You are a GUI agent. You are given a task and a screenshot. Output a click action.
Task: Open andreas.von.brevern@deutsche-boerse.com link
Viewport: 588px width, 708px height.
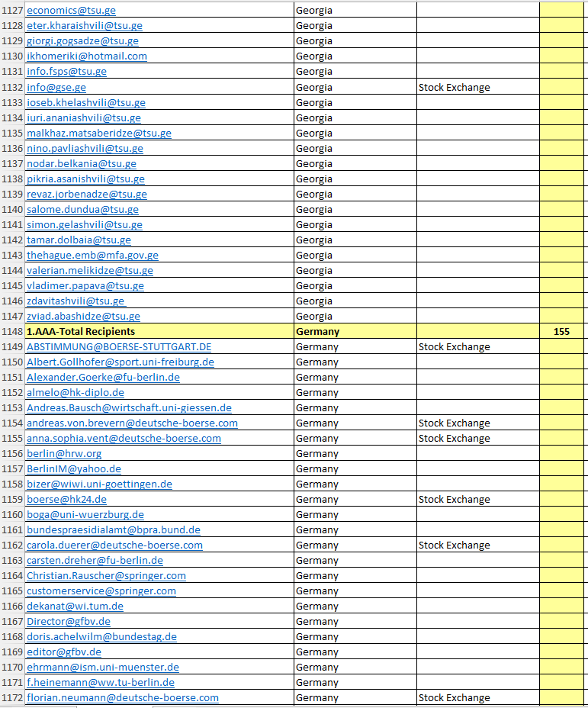click(x=132, y=423)
